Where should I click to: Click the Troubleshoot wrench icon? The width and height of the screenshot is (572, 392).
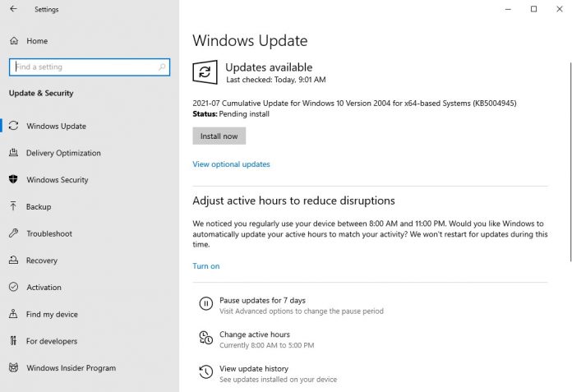point(13,233)
